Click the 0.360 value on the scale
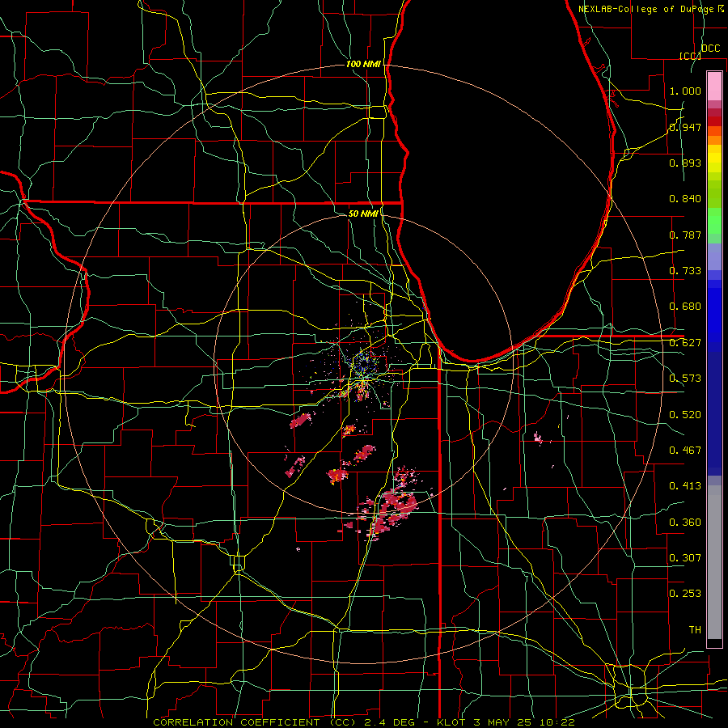This screenshot has height=728, width=728. (x=685, y=523)
